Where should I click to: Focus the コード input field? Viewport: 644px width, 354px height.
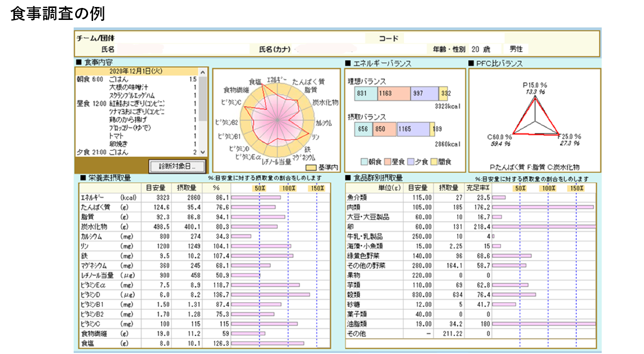point(454,38)
